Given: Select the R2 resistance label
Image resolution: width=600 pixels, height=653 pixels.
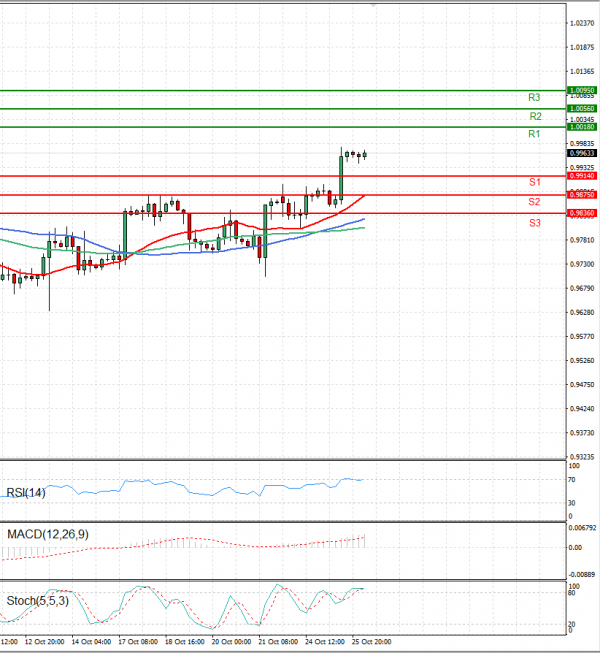Looking at the screenshot, I should [535, 117].
